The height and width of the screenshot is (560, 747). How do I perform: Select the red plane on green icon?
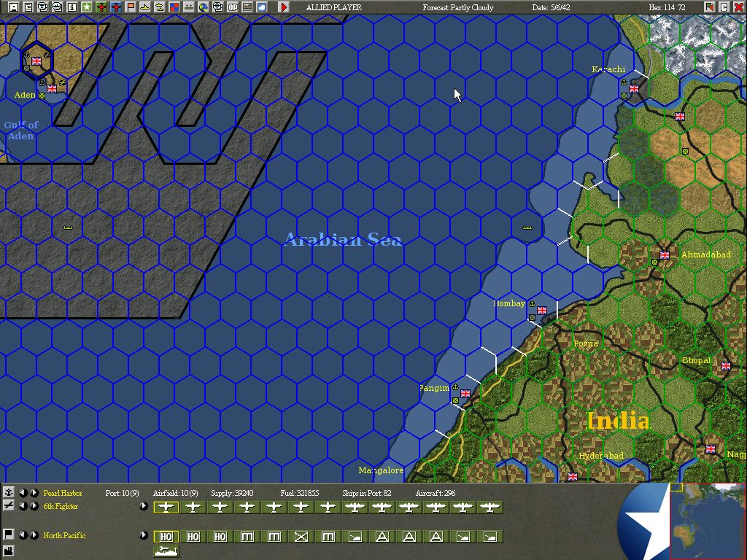[x=101, y=7]
